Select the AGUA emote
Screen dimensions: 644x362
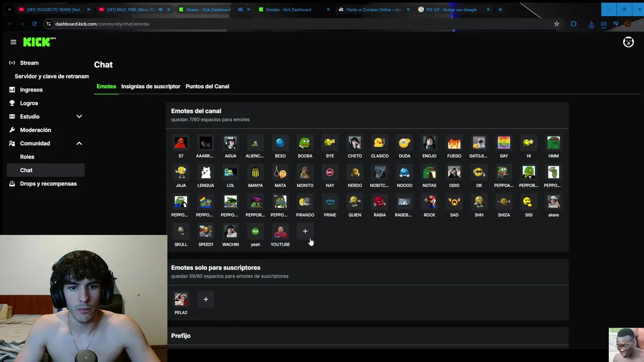(x=230, y=143)
